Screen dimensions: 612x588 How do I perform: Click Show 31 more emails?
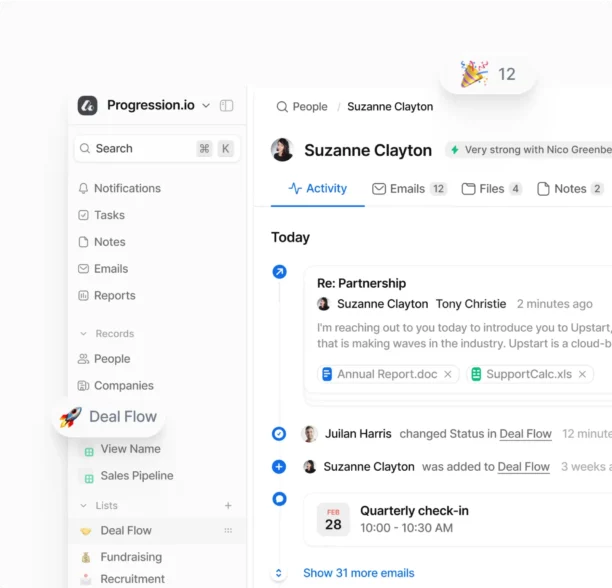[358, 573]
